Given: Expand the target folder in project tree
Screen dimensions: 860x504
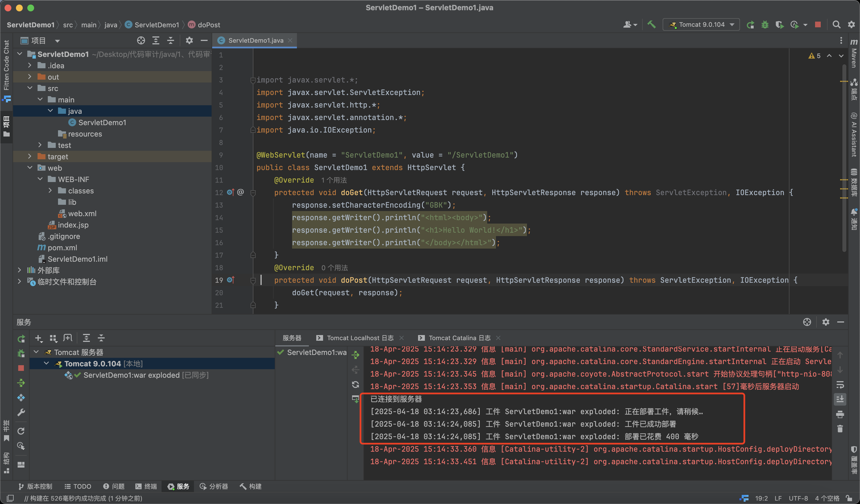Looking at the screenshot, I should click(x=30, y=157).
